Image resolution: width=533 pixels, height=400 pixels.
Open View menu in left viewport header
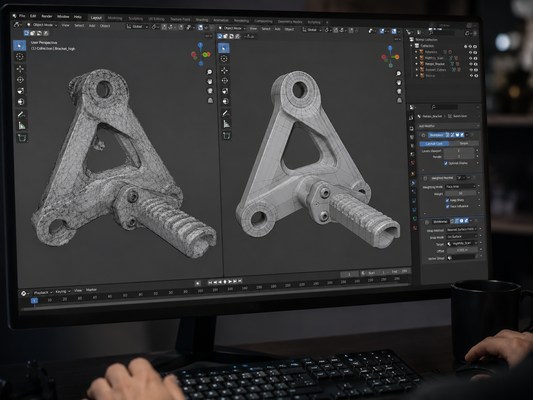pos(66,25)
